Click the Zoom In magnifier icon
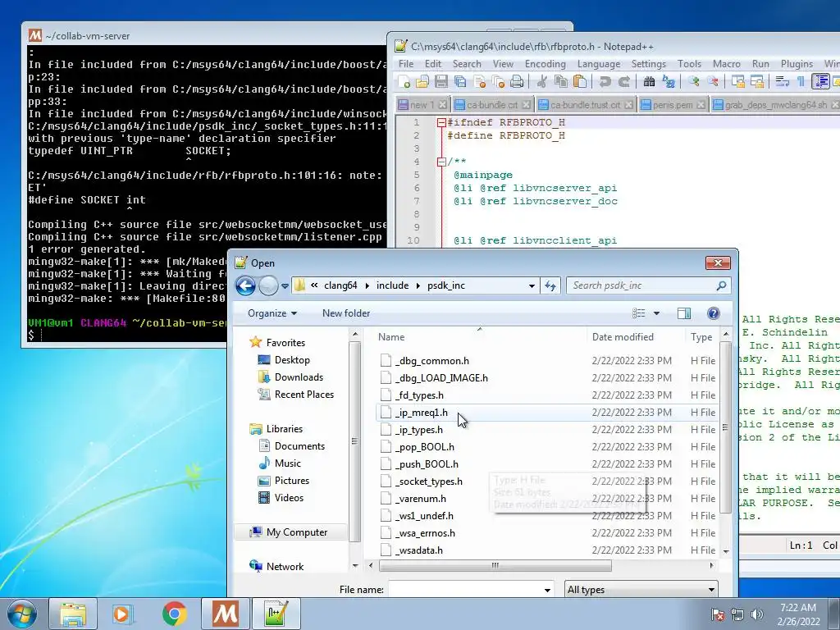The height and width of the screenshot is (630, 840). click(x=694, y=81)
